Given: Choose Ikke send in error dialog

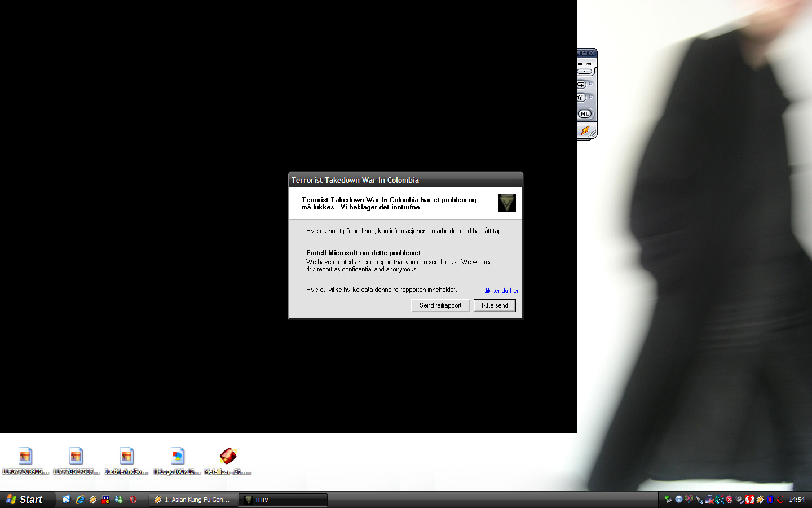Looking at the screenshot, I should 495,305.
